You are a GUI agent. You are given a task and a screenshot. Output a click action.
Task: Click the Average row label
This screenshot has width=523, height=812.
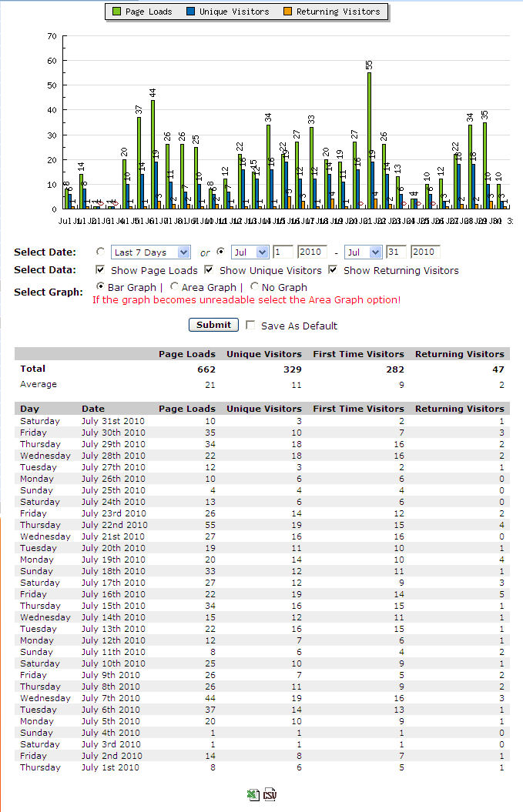pos(39,384)
